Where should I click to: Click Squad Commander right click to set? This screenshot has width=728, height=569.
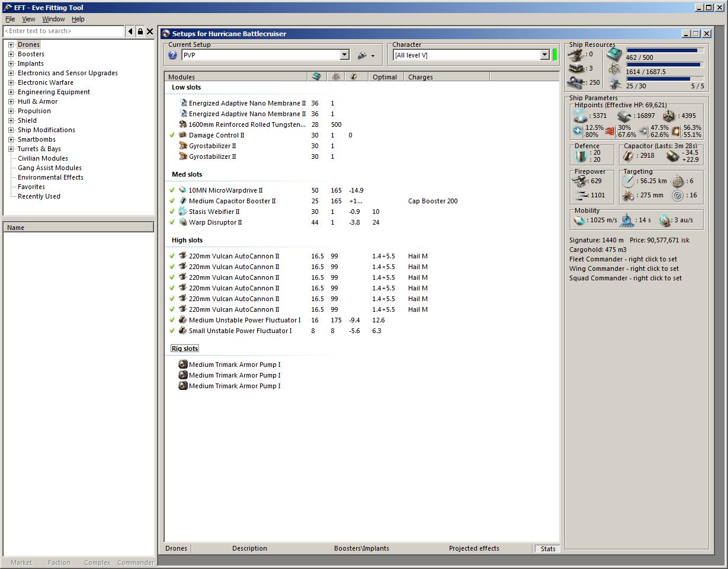point(625,278)
